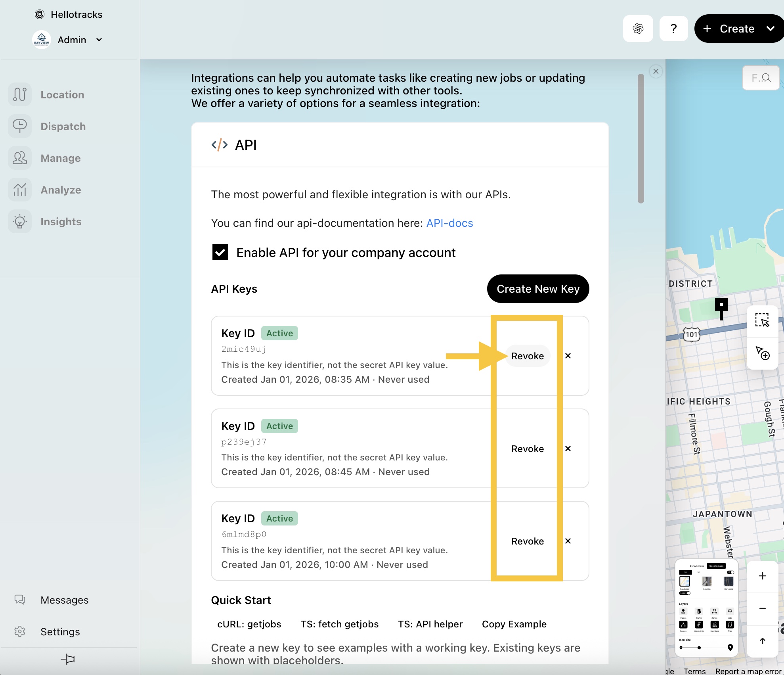Open the API-docs link
Viewport: 784px width, 675px height.
point(449,223)
